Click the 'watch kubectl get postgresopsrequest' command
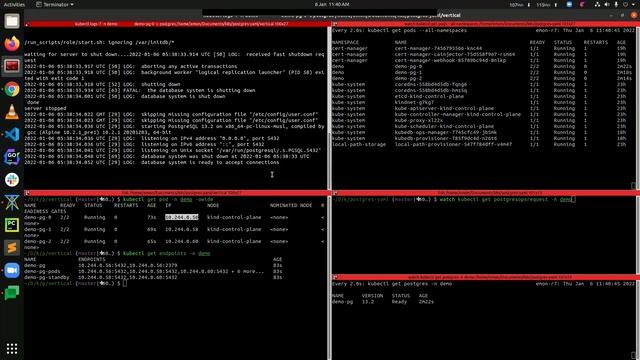 tap(506, 199)
